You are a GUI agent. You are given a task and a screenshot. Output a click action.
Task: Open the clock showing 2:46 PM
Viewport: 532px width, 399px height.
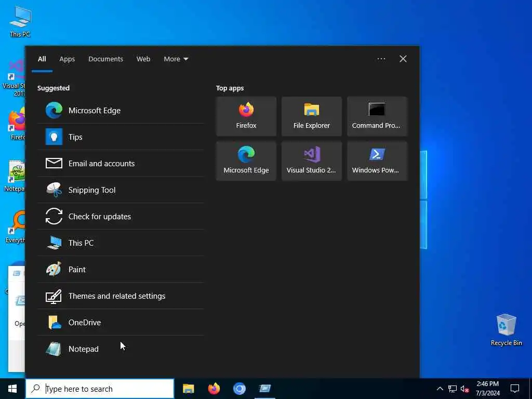tap(487, 389)
